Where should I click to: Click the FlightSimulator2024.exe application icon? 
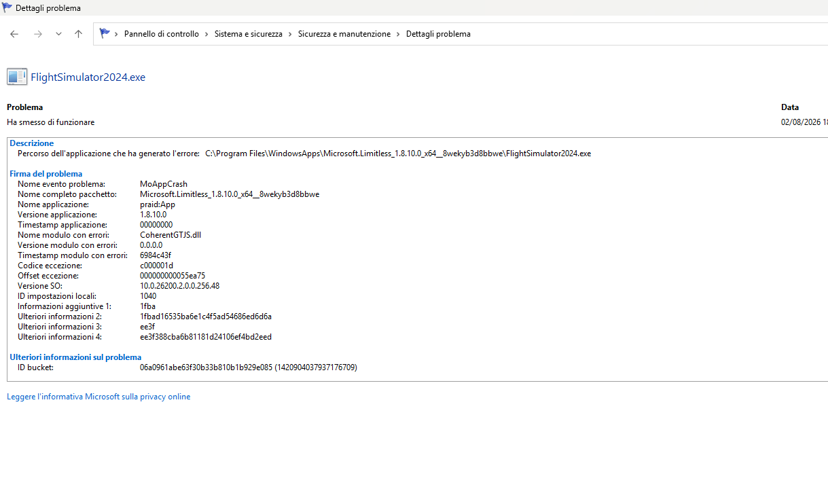[x=17, y=77]
